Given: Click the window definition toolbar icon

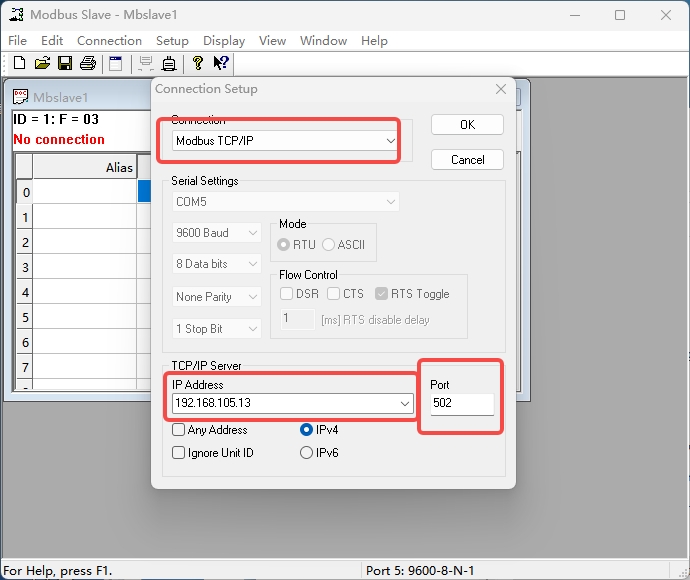Looking at the screenshot, I should [x=116, y=64].
